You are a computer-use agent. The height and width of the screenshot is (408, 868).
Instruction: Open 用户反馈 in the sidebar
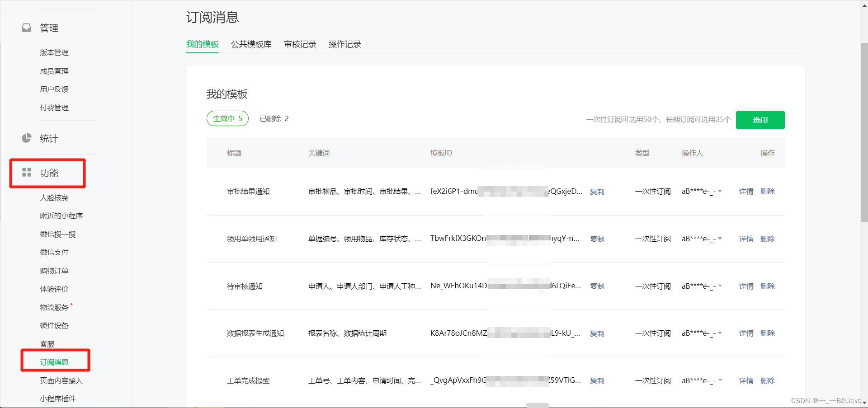(54, 89)
